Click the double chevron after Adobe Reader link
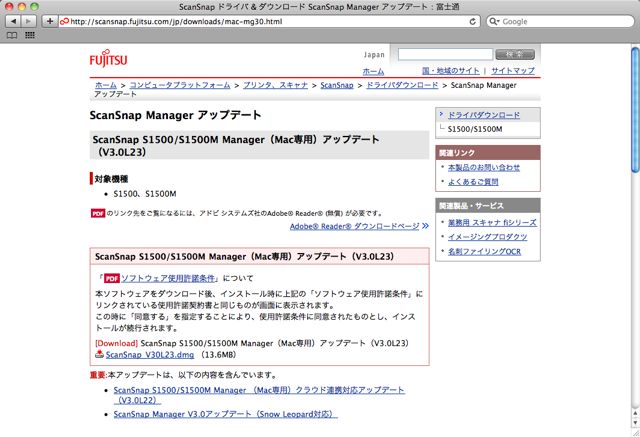This screenshot has width=640, height=437. (425, 226)
